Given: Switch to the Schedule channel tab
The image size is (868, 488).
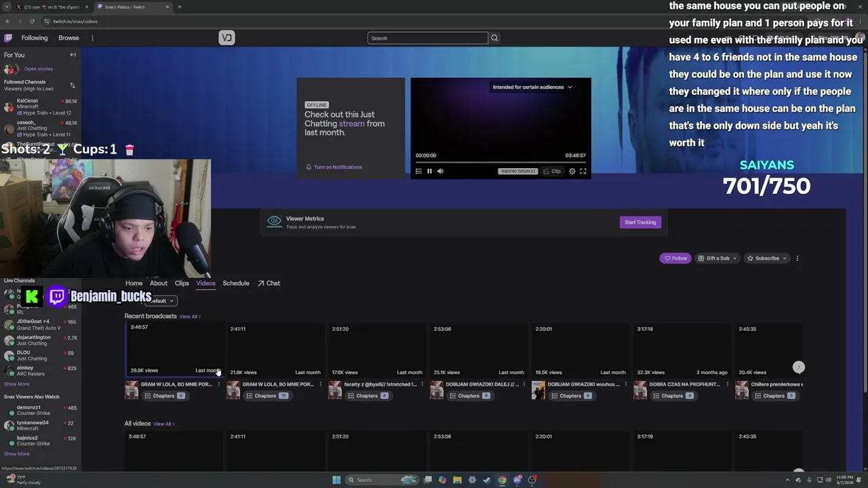Looking at the screenshot, I should click(236, 283).
